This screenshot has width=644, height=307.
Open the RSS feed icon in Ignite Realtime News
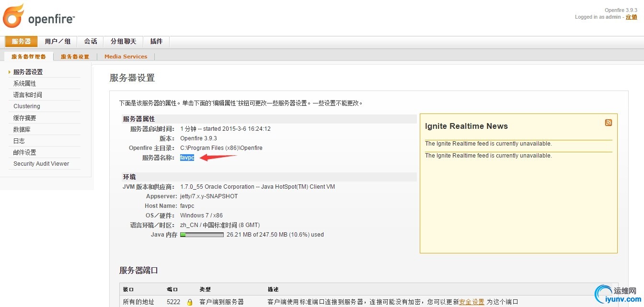(609, 123)
